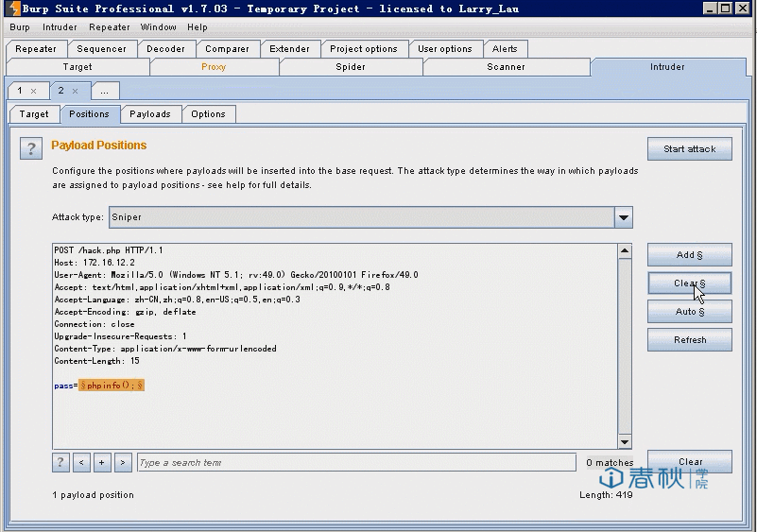The height and width of the screenshot is (532, 757).
Task: Click the search help question mark button
Action: (x=60, y=462)
